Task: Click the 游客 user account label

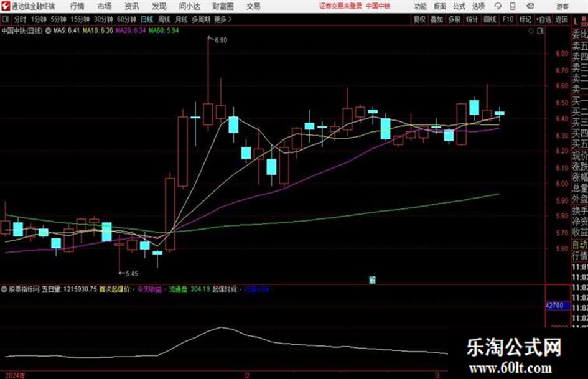Action: 562,6
